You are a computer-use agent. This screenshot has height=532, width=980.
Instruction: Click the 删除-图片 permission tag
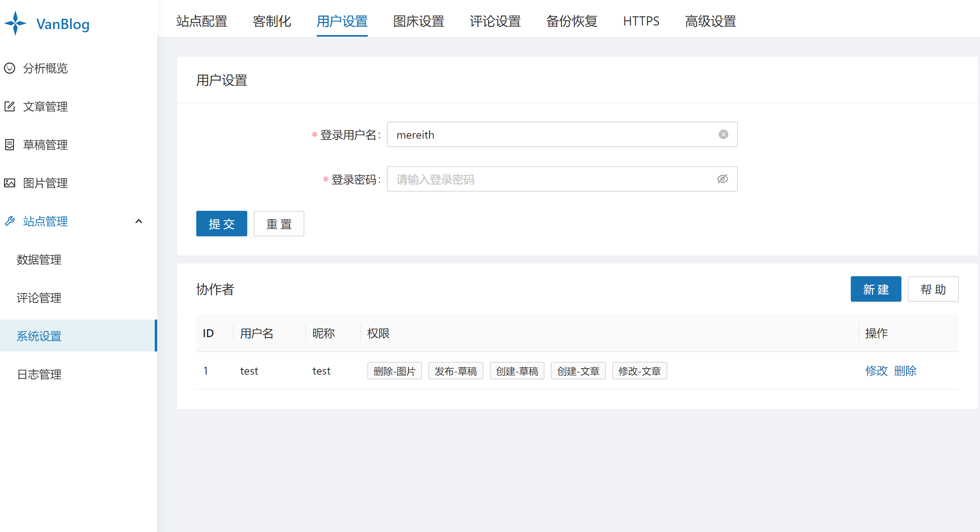[394, 371]
